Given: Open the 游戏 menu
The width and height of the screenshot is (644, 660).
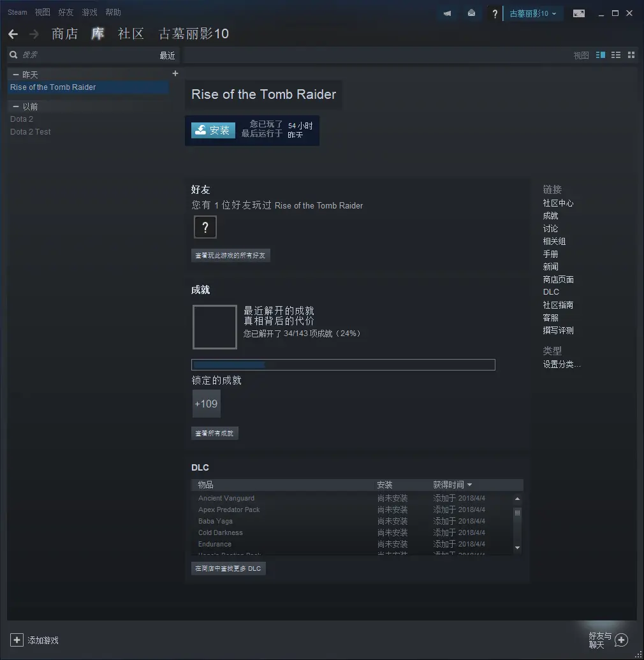Looking at the screenshot, I should (x=89, y=12).
